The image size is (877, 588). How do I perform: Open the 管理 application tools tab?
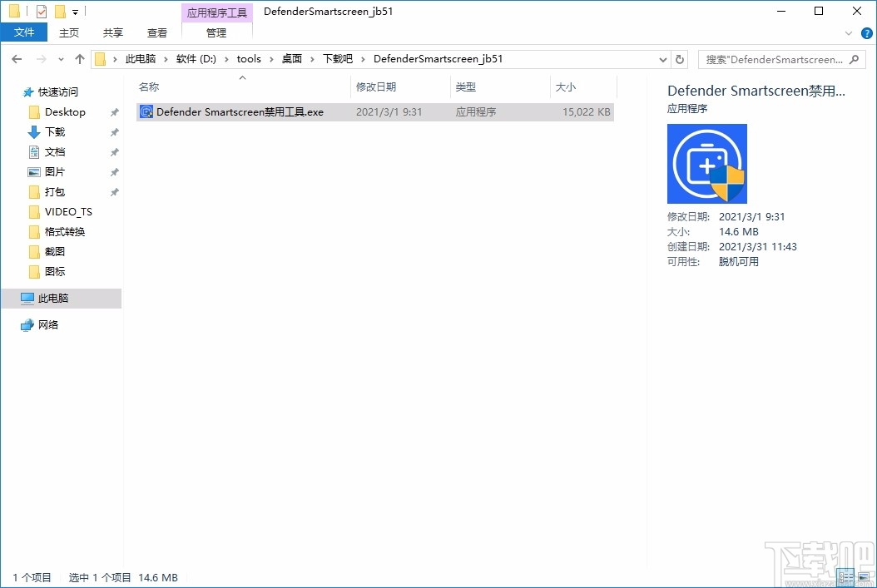tap(216, 33)
